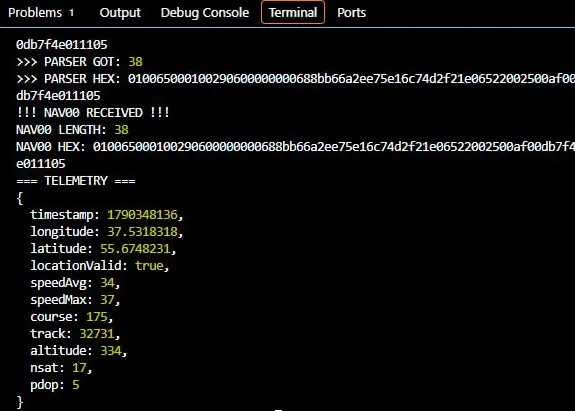Click the altitude value 334
Screen dimensions: 575x411
[x=111, y=351]
